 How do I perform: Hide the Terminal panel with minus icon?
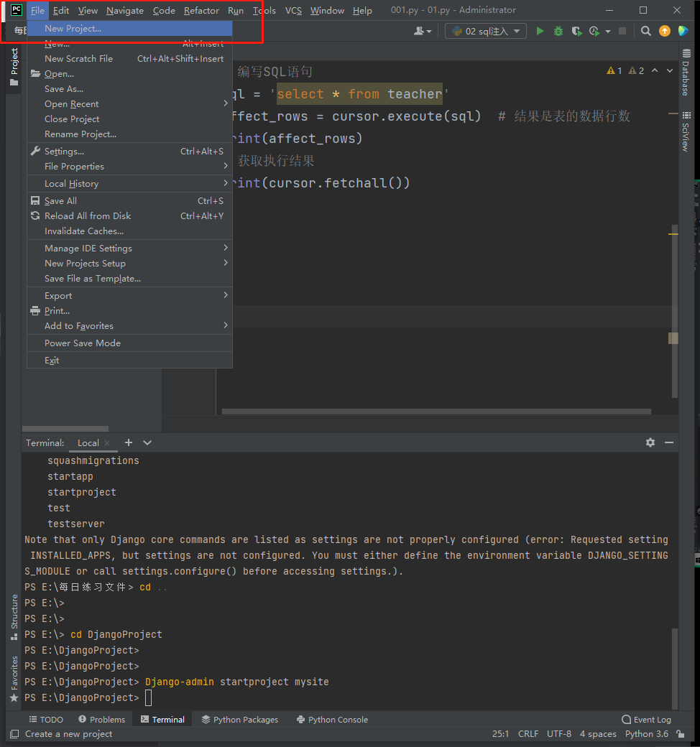point(669,442)
